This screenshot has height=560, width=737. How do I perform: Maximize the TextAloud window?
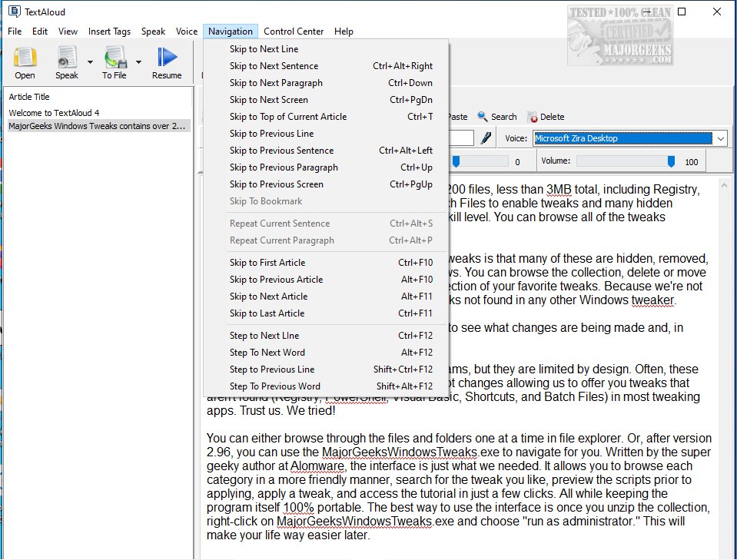click(x=682, y=12)
